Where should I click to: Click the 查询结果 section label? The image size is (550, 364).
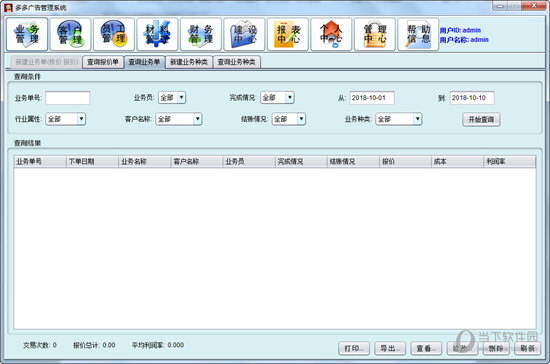(27, 143)
